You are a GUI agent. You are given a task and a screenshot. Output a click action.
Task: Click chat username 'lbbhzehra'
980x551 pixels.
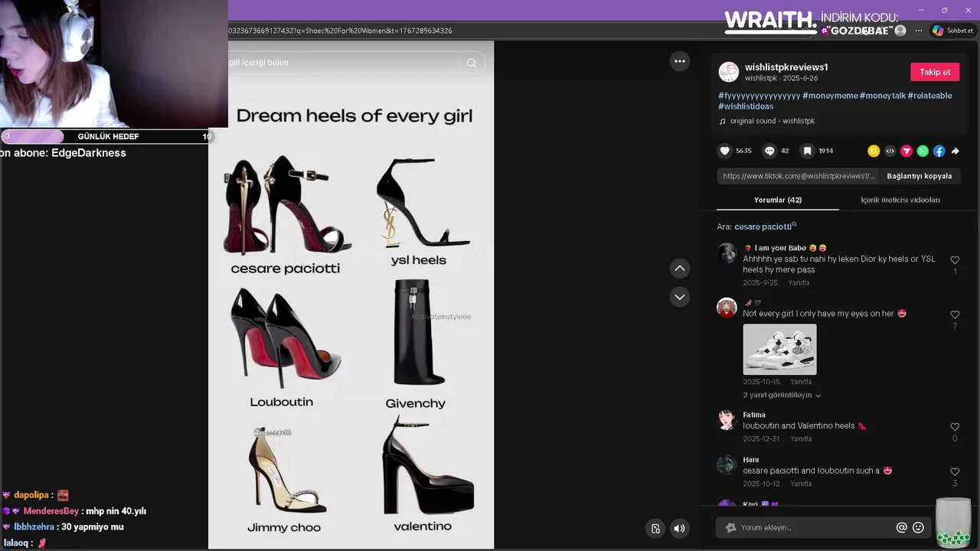[x=34, y=527]
